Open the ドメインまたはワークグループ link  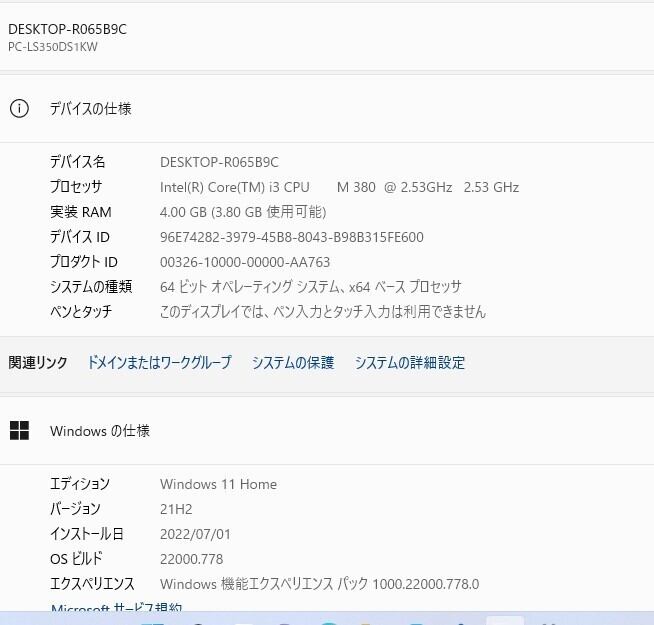tap(159, 362)
